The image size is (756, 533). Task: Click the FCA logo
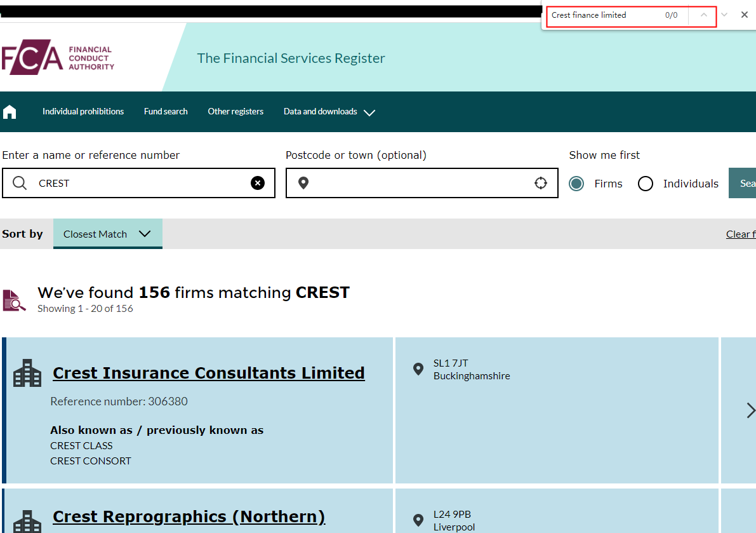pos(58,58)
